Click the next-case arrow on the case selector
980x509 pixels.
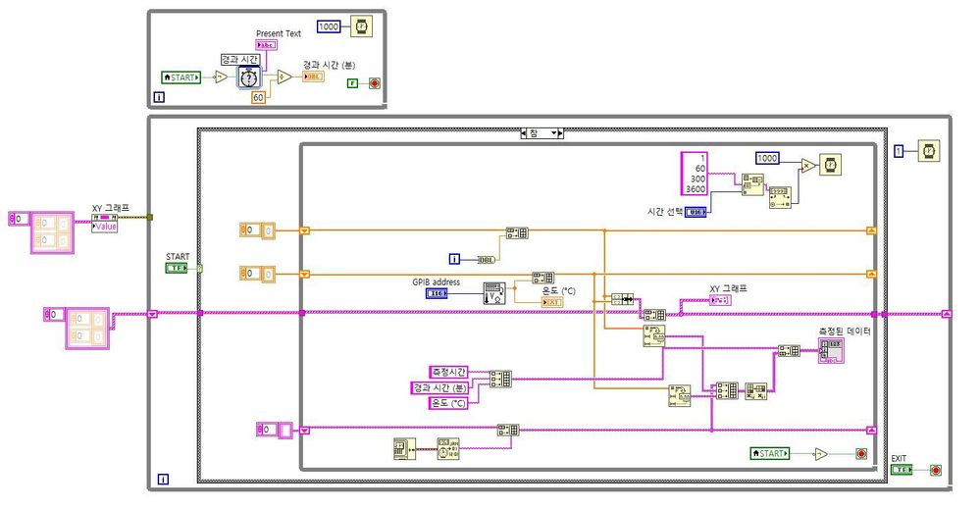(x=560, y=133)
